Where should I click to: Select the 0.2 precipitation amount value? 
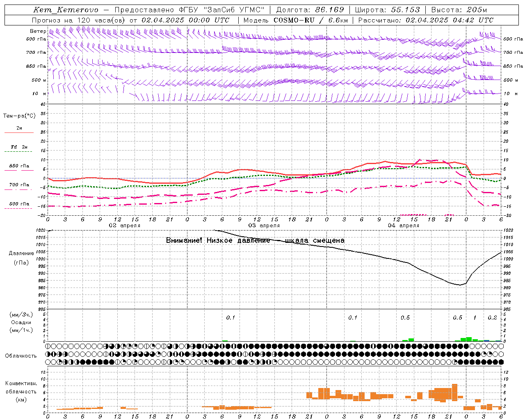click(x=492, y=318)
